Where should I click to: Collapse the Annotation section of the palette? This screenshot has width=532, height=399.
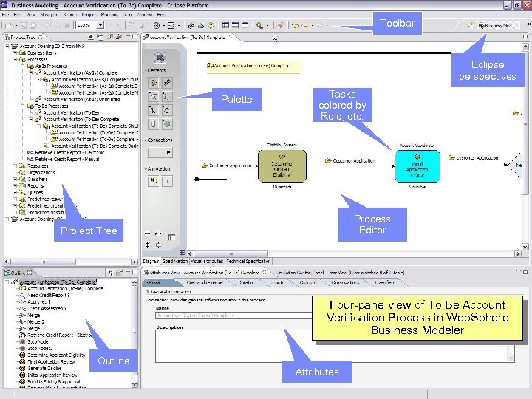[x=146, y=169]
